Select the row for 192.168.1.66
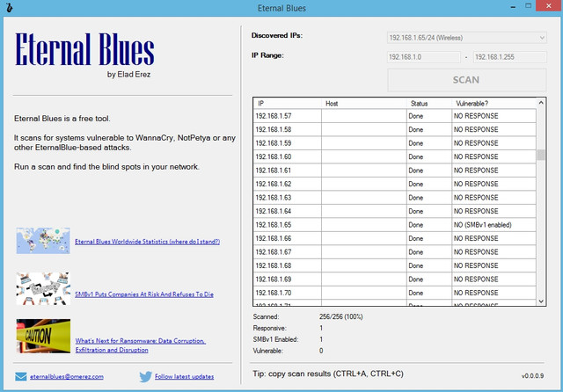563x392 pixels. coord(395,238)
